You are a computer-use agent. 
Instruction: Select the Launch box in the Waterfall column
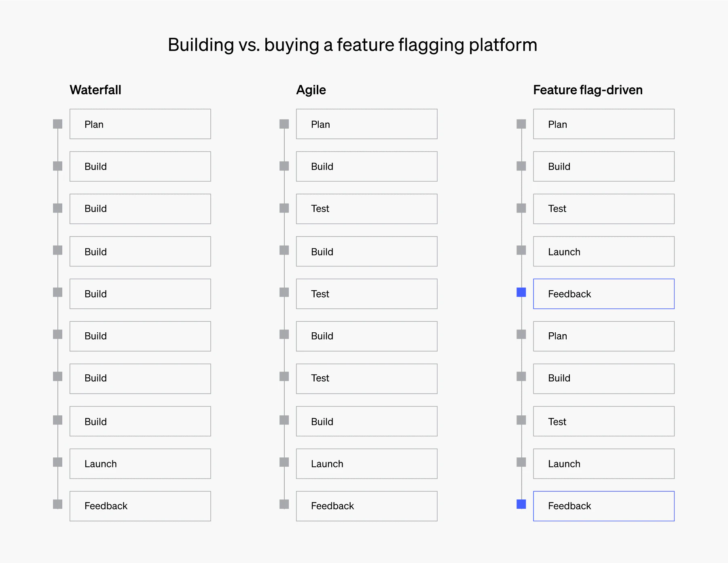coord(140,464)
